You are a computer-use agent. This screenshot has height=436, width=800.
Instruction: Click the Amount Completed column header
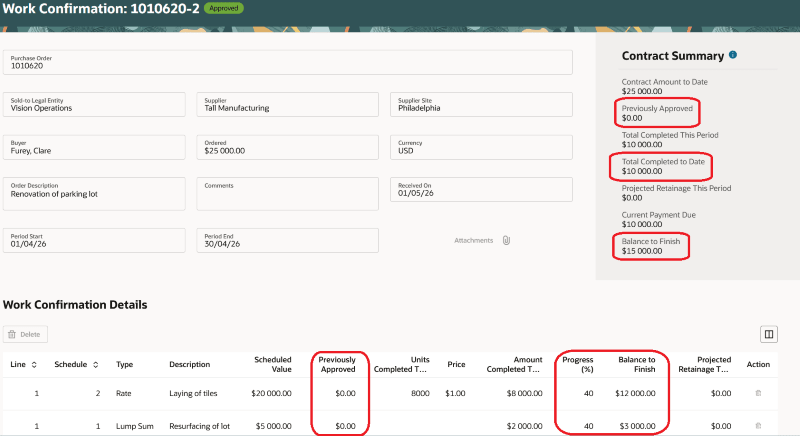(x=514, y=365)
